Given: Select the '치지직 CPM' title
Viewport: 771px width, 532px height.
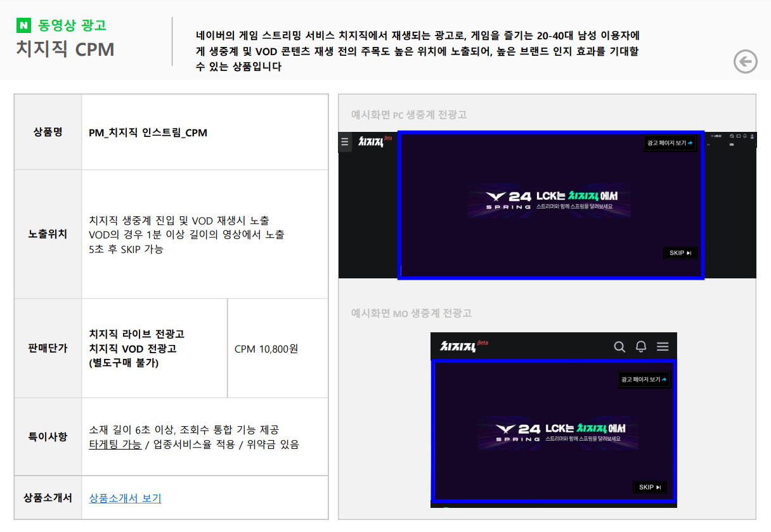Looking at the screenshot, I should [x=65, y=49].
